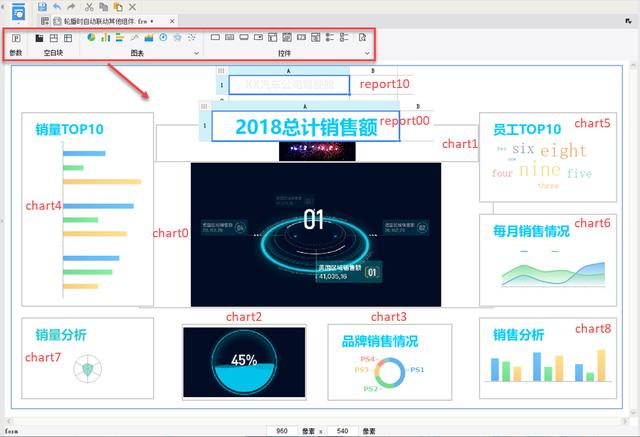640x437 pixels.
Task: Select the fireworks image under the title
Action: [317, 151]
